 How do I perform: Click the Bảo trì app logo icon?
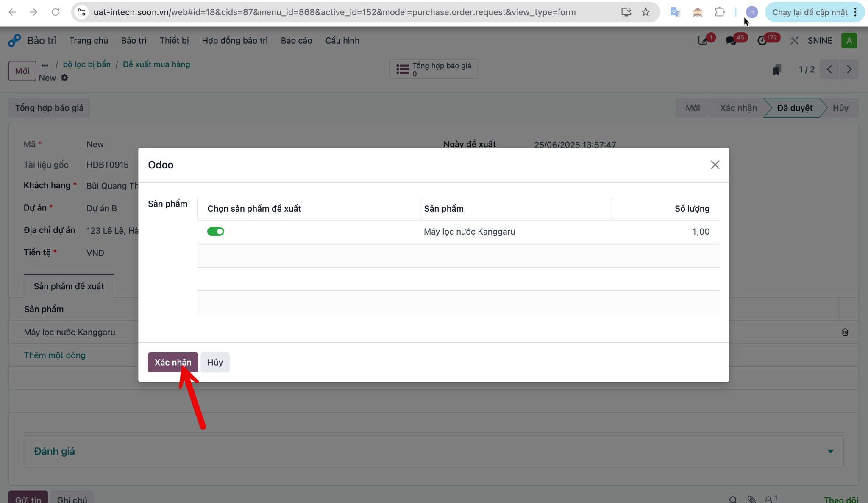[x=14, y=41]
